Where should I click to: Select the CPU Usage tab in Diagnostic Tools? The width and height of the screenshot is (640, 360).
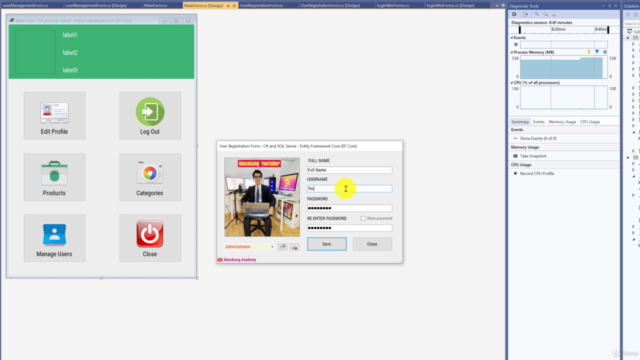(x=590, y=122)
